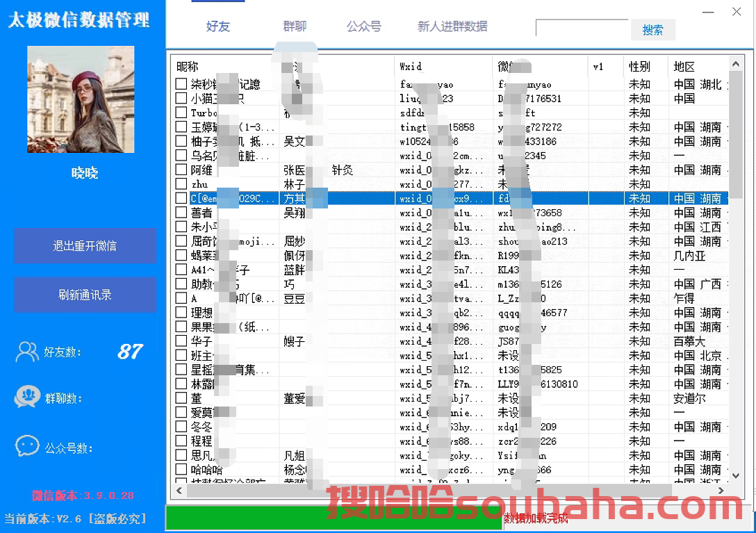The image size is (756, 533).
Task: Check the checkbox on the 程程 row
Action: pos(179,440)
